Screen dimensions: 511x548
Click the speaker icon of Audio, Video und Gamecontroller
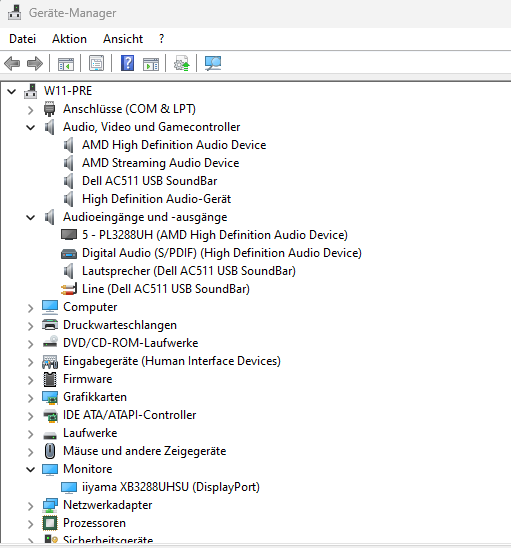[50, 127]
